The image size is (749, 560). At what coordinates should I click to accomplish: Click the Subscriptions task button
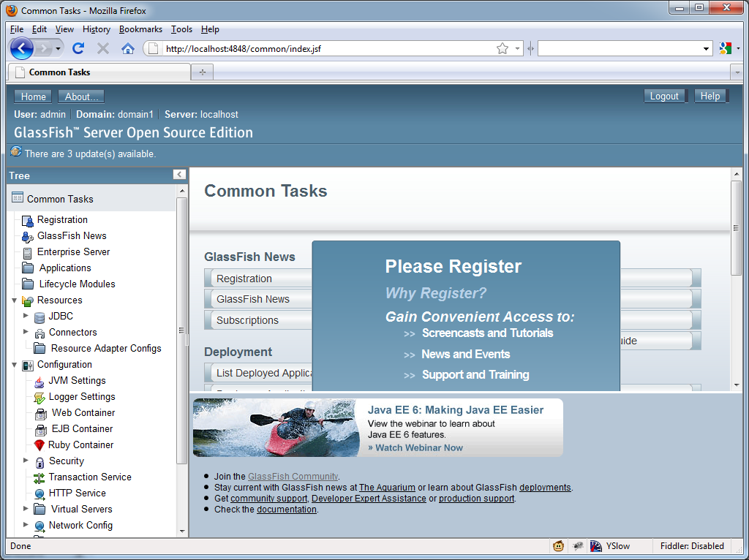tap(258, 320)
